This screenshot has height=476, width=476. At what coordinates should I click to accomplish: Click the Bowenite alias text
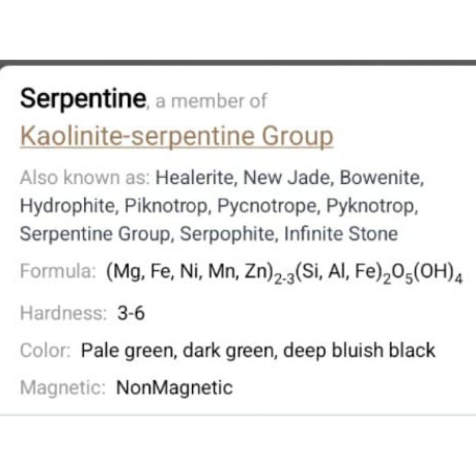(x=381, y=177)
